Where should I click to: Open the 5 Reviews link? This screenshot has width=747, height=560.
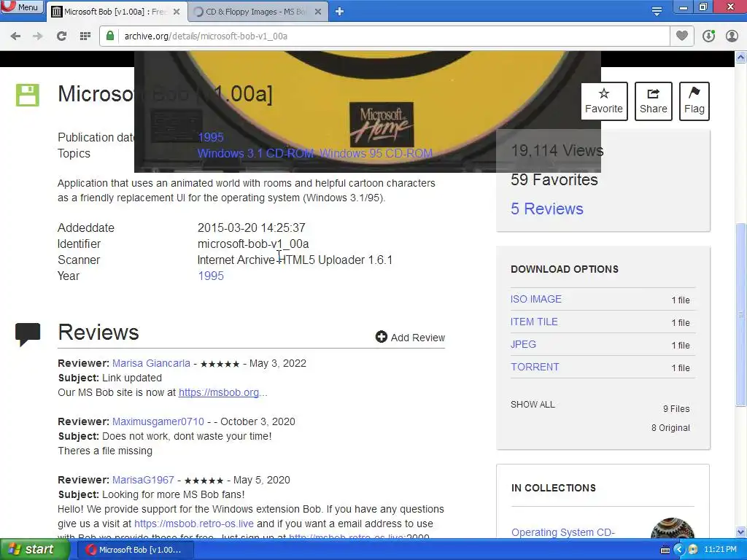coord(547,209)
